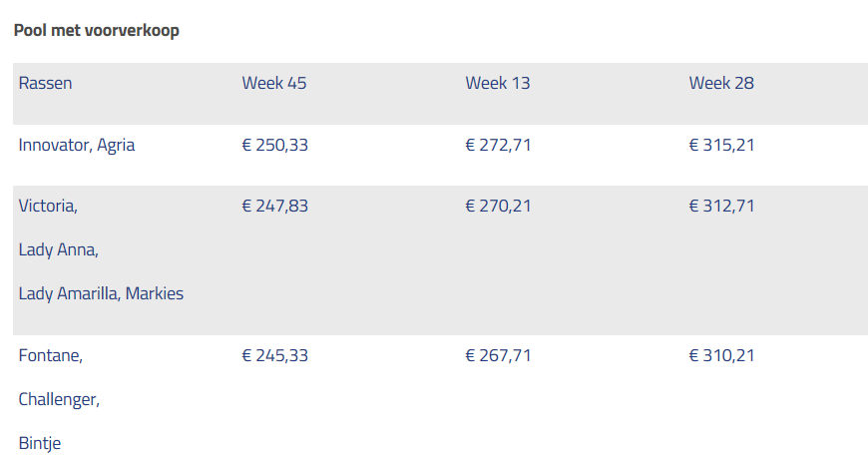The height and width of the screenshot is (455, 868).
Task: Click the € 310,21 price cell
Action: [x=722, y=355]
